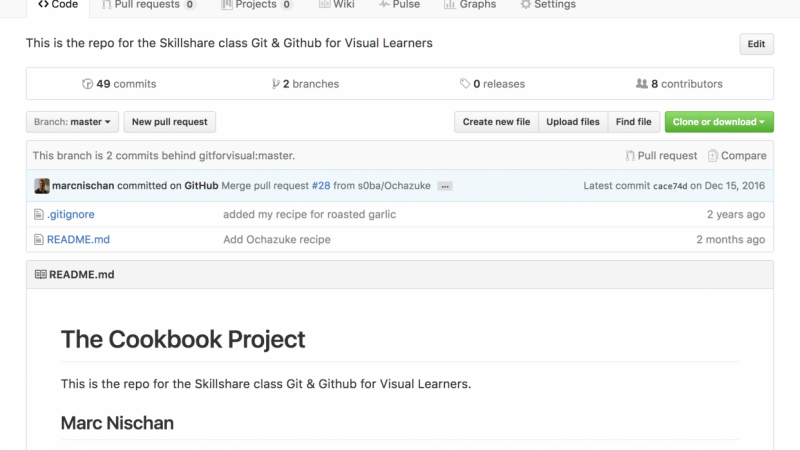
Task: View the Graphs tab
Action: tap(469, 5)
